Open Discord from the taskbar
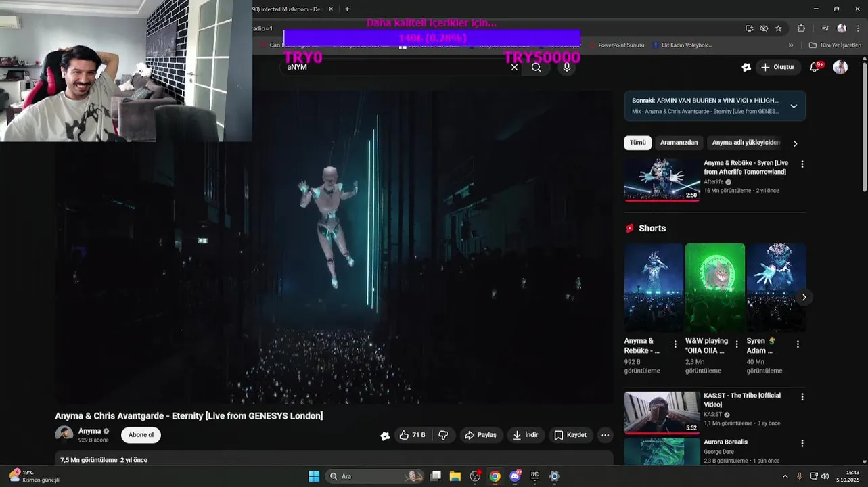 pyautogui.click(x=515, y=476)
